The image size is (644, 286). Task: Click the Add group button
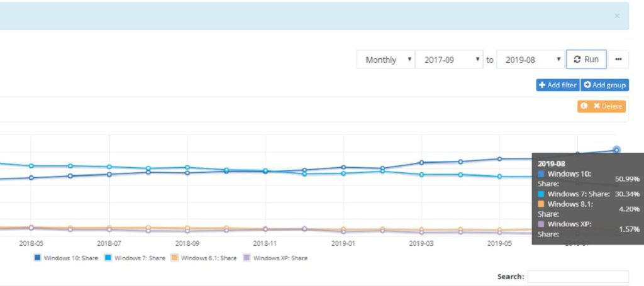click(x=604, y=85)
